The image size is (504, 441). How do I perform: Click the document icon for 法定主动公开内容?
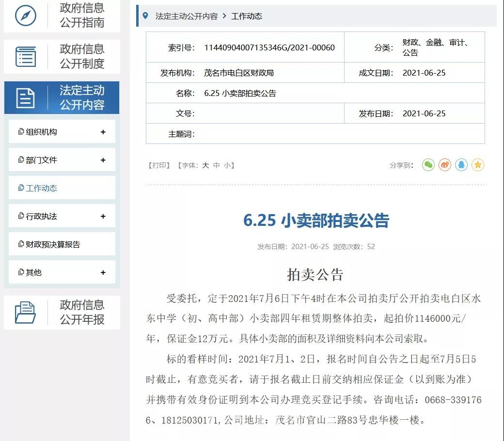(25, 98)
